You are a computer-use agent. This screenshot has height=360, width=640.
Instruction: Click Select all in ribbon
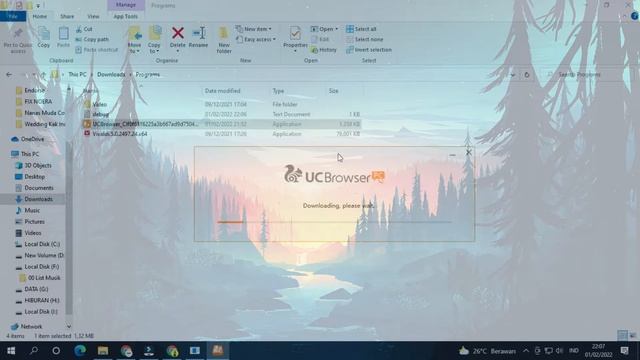tap(361, 29)
